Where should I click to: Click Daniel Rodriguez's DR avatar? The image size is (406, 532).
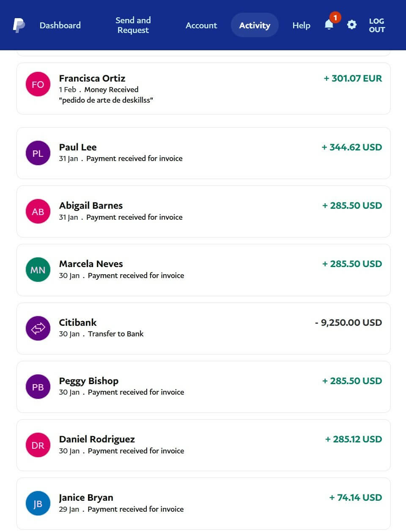[38, 445]
